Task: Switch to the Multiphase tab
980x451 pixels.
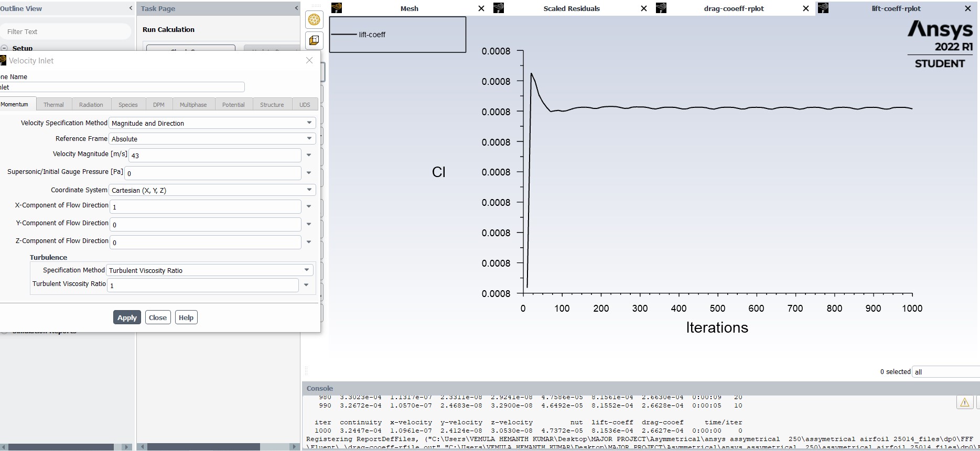Action: tap(193, 104)
